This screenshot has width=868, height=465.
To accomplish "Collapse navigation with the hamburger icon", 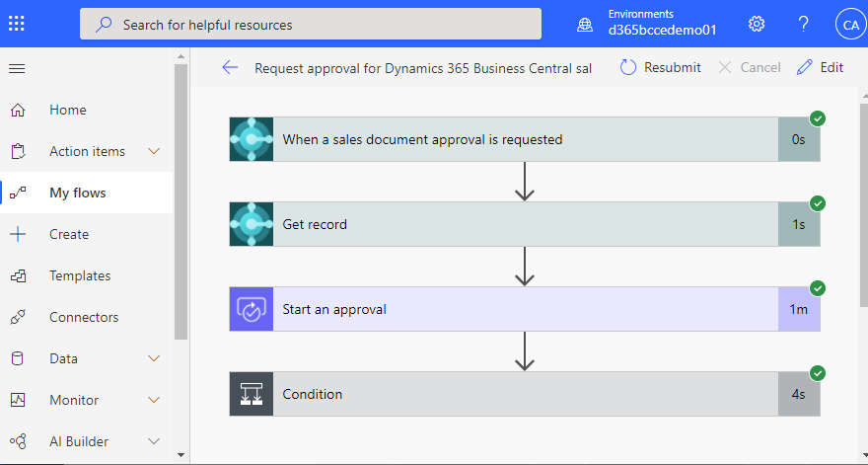I will 17,69.
